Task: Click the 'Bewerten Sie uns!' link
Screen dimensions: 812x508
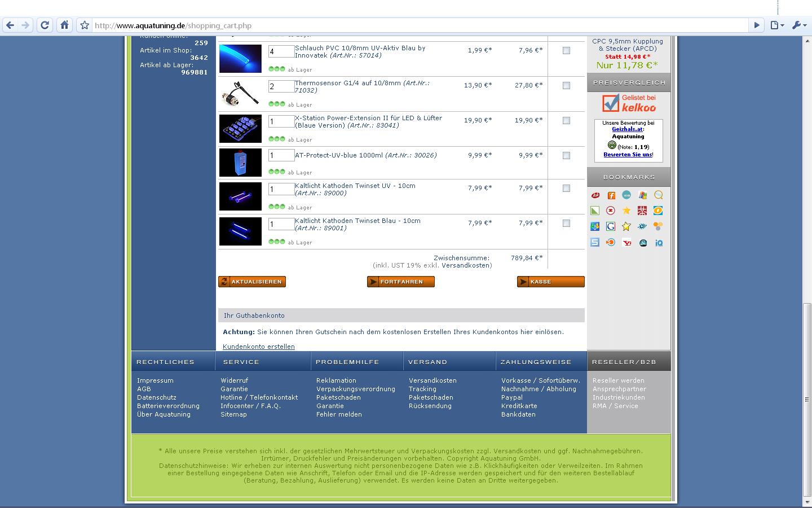Action: pyautogui.click(x=628, y=155)
